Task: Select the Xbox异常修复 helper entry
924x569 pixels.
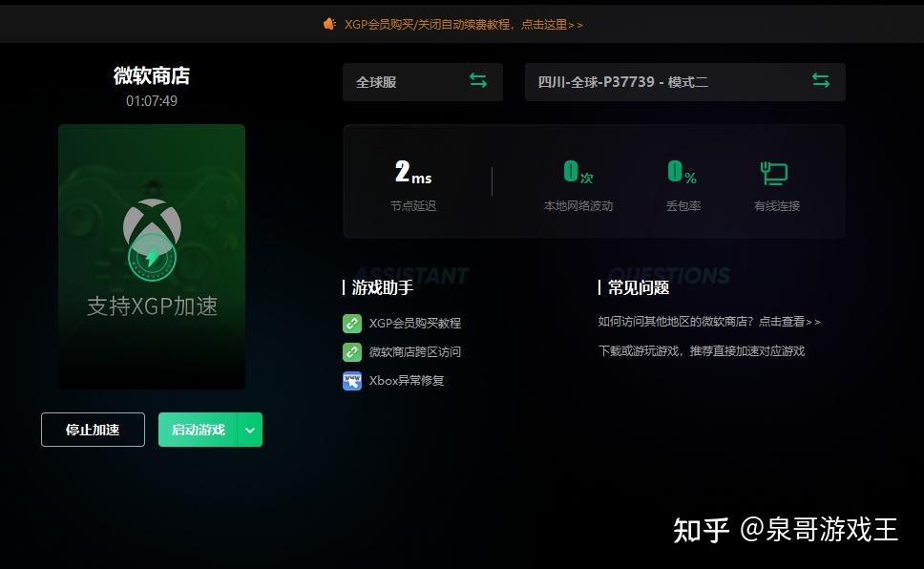Action: coord(409,380)
